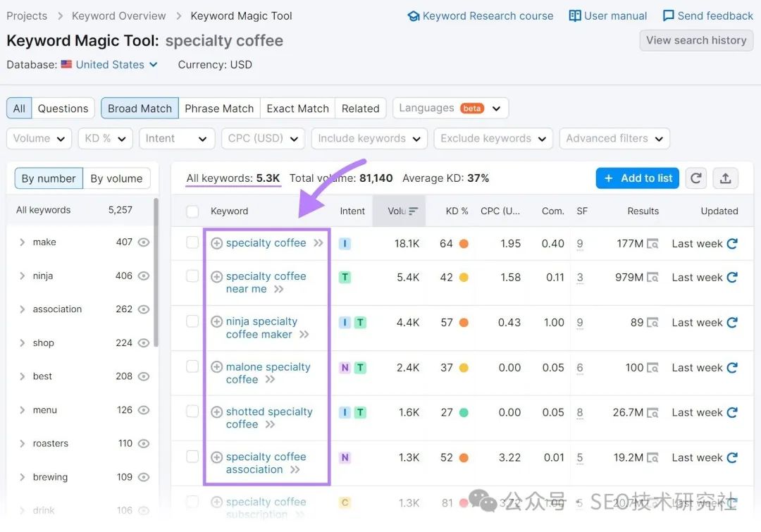
Task: Open double-arrow icon beside malone specialty coffee
Action: point(270,380)
